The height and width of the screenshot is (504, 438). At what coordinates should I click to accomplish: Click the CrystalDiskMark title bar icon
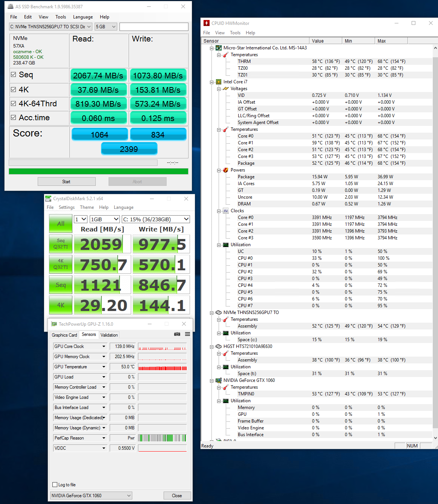pos(48,199)
